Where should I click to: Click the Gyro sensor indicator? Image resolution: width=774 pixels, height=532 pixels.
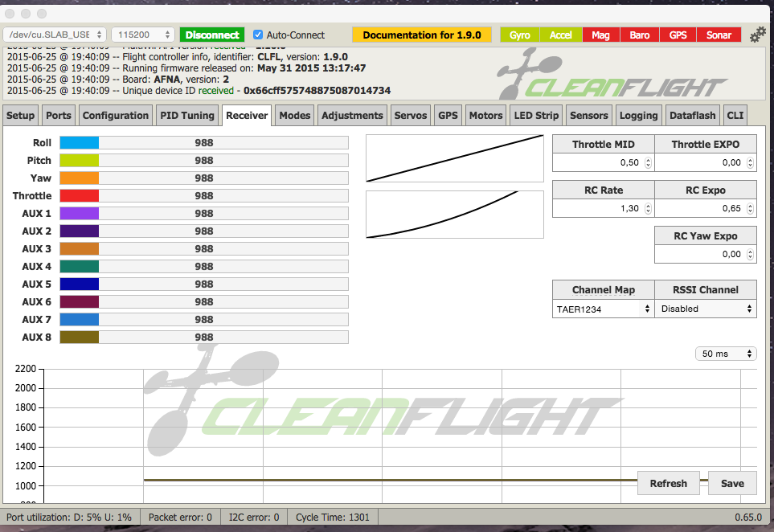click(519, 35)
